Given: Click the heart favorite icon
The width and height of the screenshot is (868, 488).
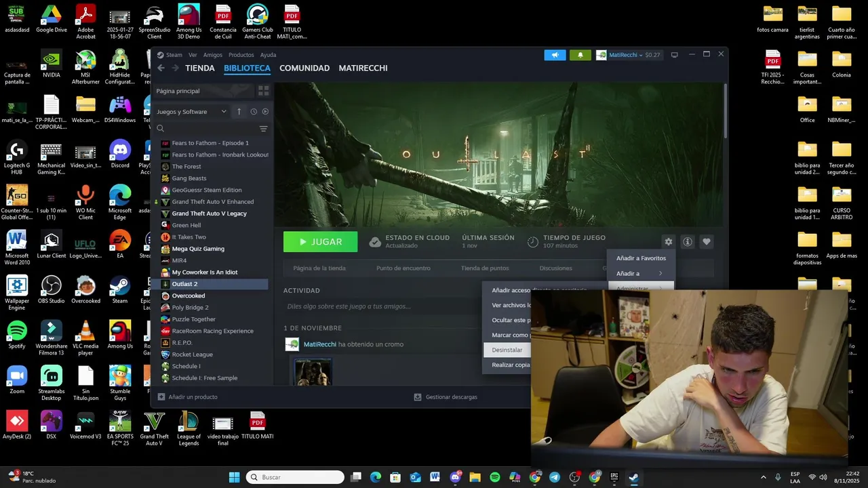Looking at the screenshot, I should [x=707, y=242].
